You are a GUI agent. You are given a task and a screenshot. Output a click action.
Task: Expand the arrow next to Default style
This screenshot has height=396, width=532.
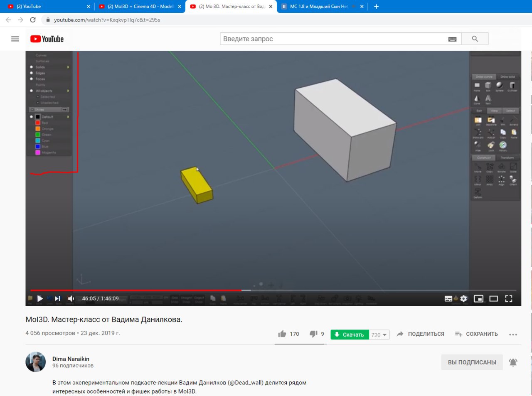coord(68,117)
